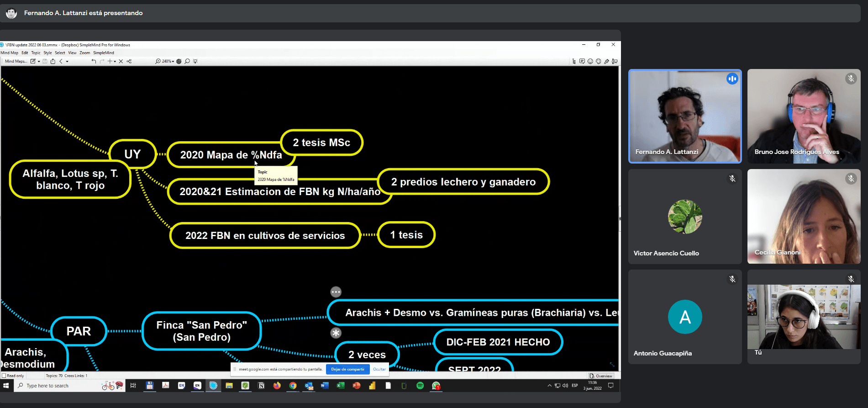The image size is (868, 408).
Task: Click the share mind map icon
Action: click(x=53, y=61)
